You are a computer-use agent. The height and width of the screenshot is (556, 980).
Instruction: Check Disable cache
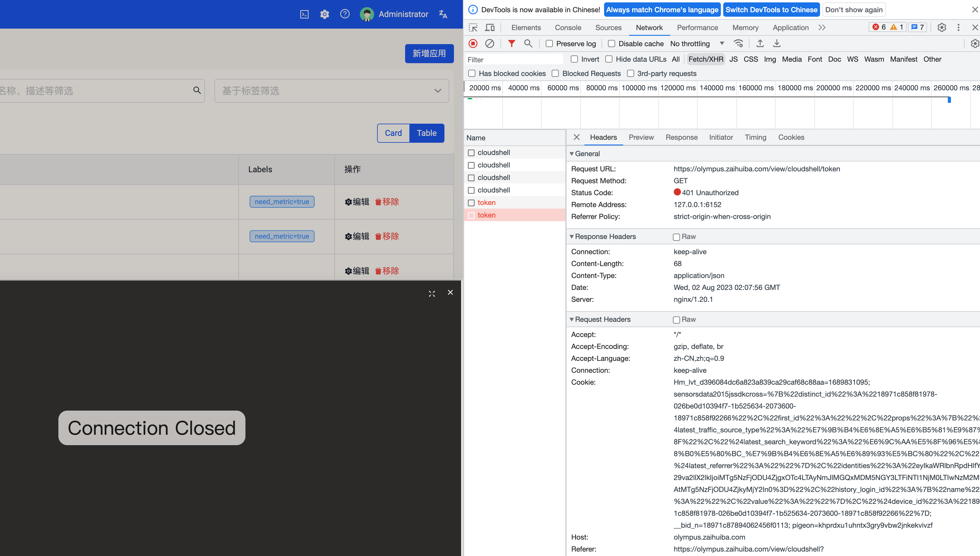611,43
